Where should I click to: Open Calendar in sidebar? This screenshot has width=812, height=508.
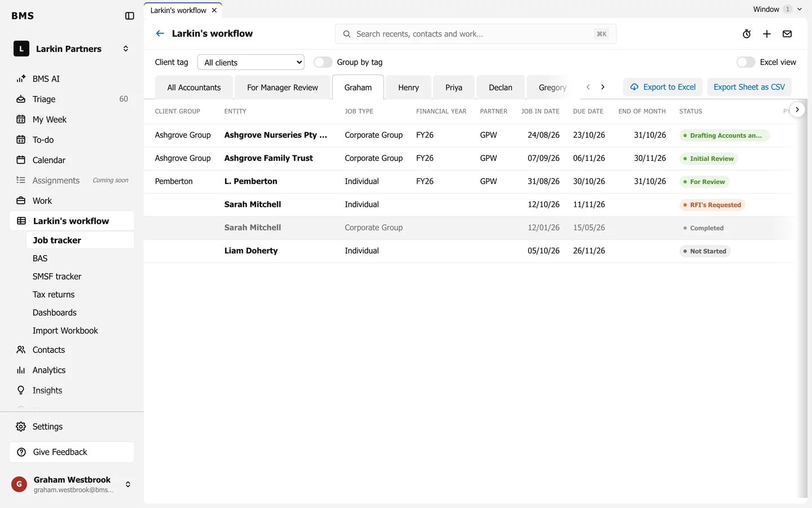(72, 160)
